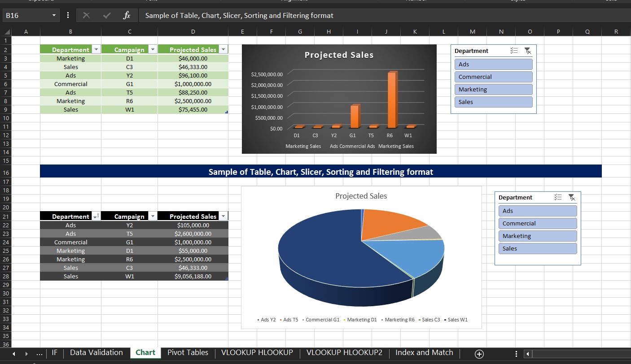
Task: Click the pie chart title Projected Sales
Action: [x=361, y=196]
